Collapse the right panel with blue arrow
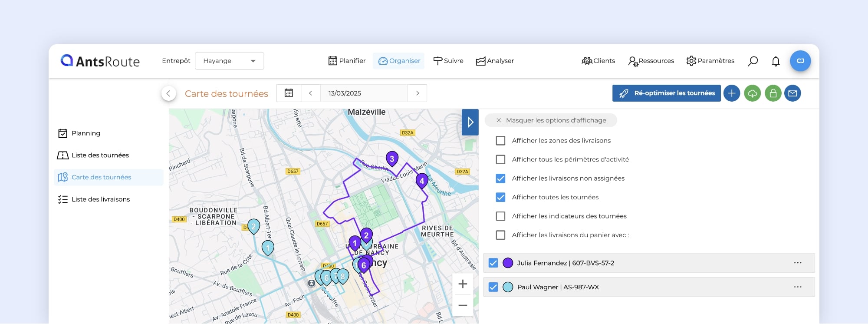Viewport: 868px width, 324px height. (x=470, y=122)
